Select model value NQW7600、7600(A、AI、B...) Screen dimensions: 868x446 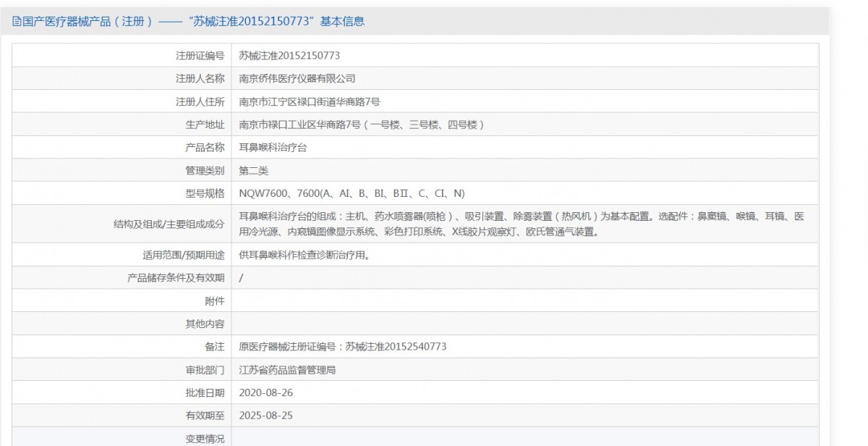pos(352,193)
